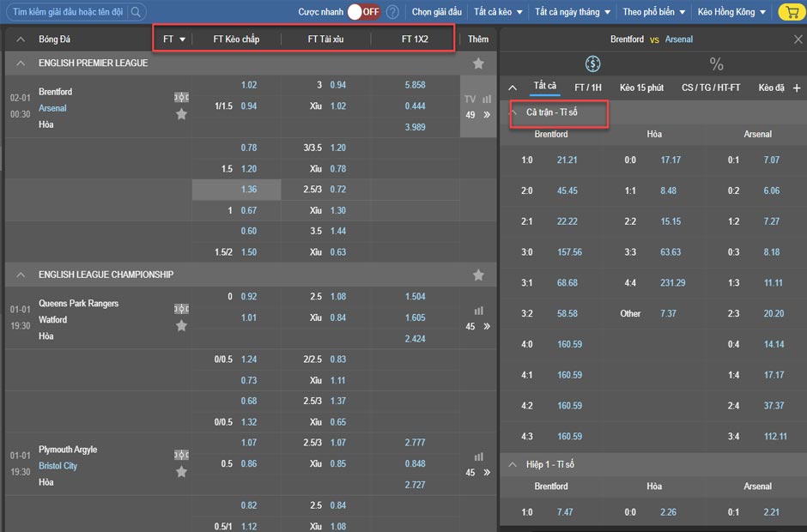Select the percent view icon

pos(716,63)
